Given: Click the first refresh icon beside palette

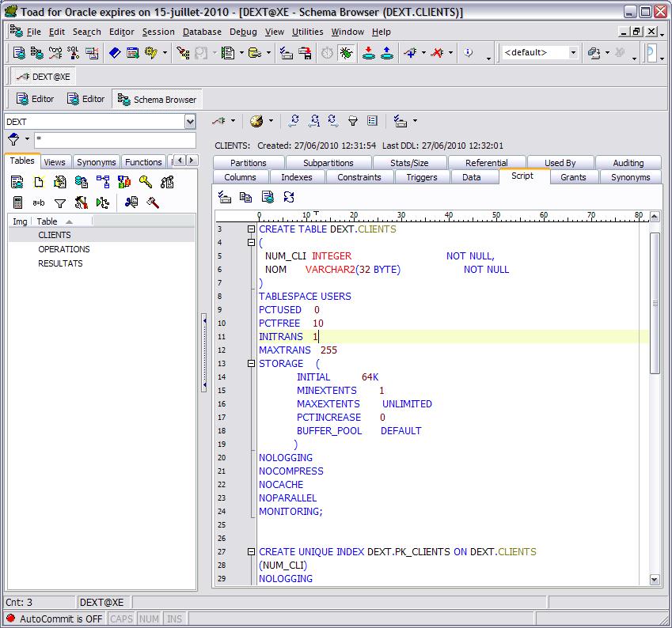Looking at the screenshot, I should (294, 121).
